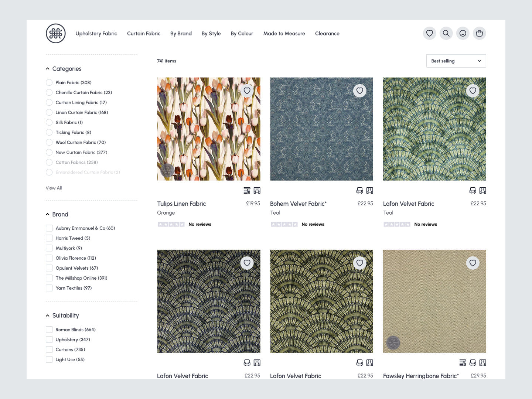The width and height of the screenshot is (532, 399).
Task: Click the store logo icon
Action: [56, 34]
